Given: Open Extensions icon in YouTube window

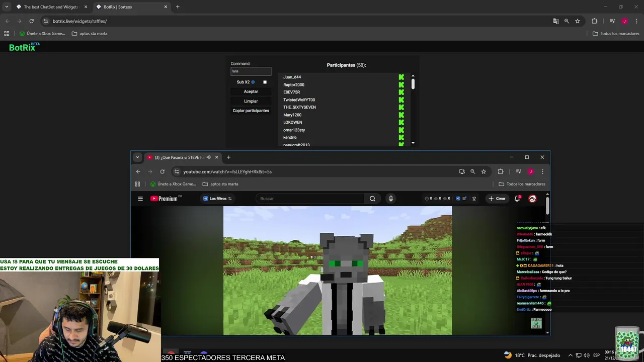Looking at the screenshot, I should tap(500, 171).
